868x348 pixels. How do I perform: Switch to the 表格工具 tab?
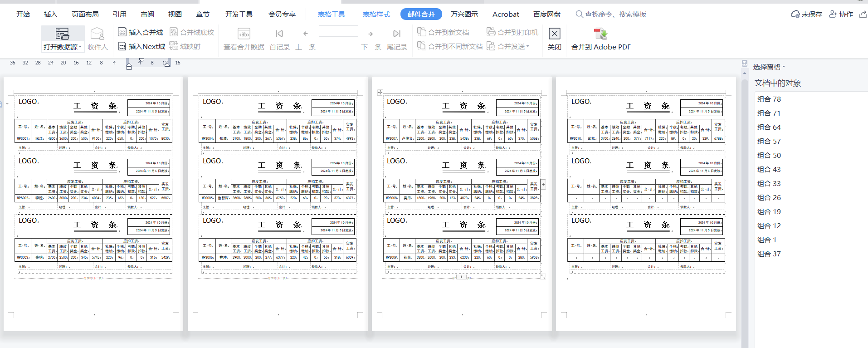coord(331,14)
